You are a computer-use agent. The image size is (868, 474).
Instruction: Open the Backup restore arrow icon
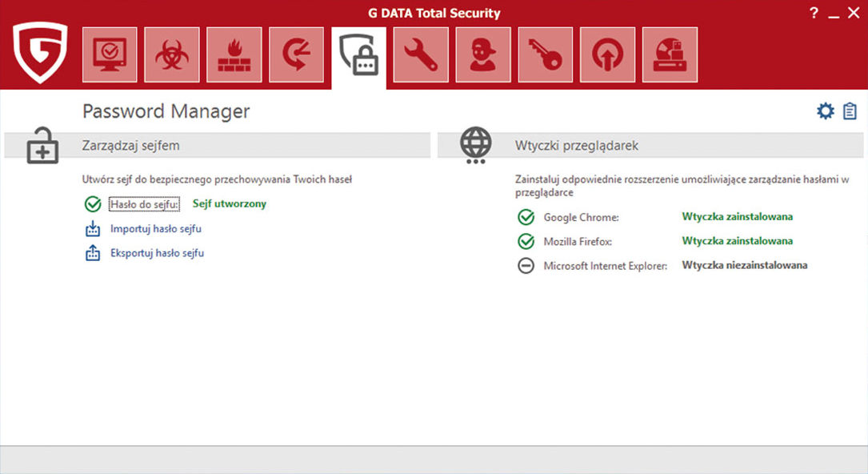[297, 54]
